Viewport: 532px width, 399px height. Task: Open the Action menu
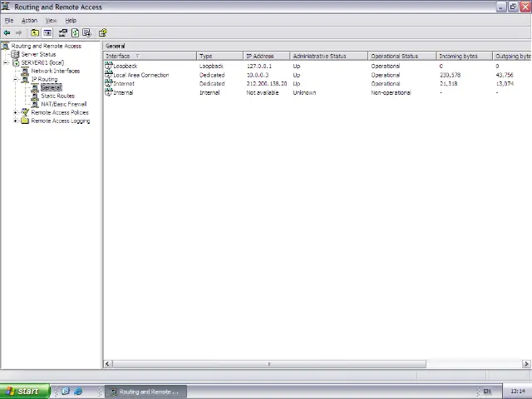click(30, 20)
